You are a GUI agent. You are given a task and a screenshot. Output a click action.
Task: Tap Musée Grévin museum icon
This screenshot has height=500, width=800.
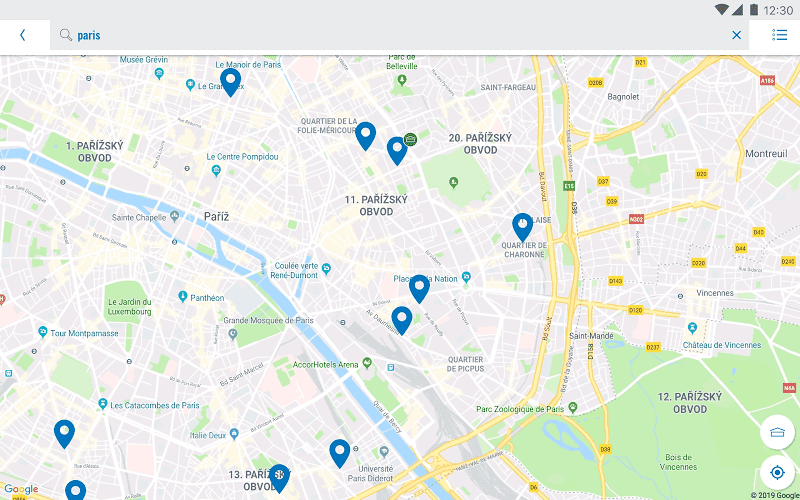click(159, 73)
